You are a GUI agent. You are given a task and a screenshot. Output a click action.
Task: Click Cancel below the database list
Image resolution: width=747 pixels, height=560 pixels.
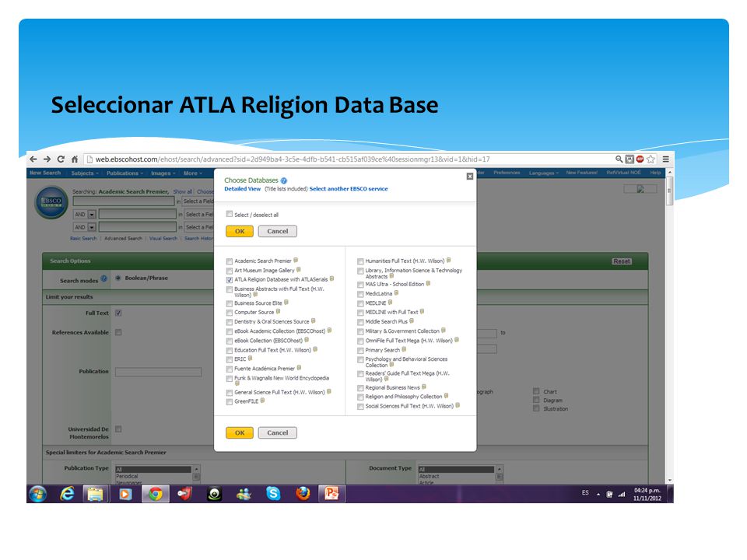[277, 433]
